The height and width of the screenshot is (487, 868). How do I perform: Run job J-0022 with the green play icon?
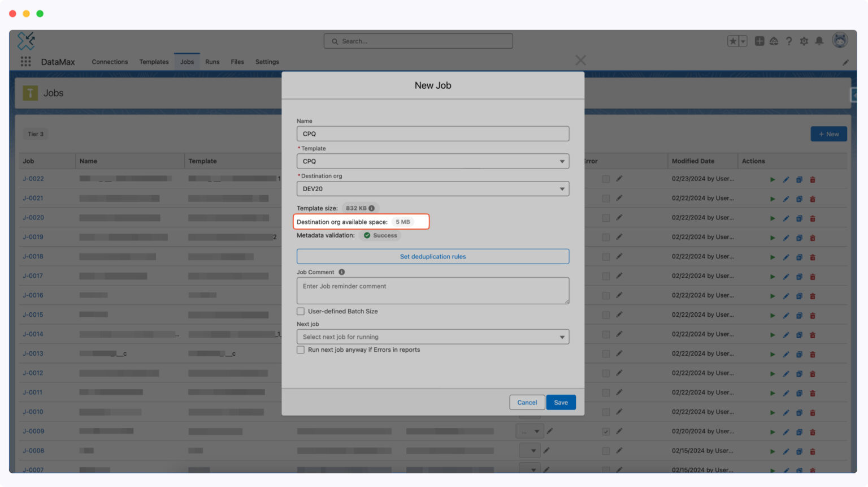(772, 179)
